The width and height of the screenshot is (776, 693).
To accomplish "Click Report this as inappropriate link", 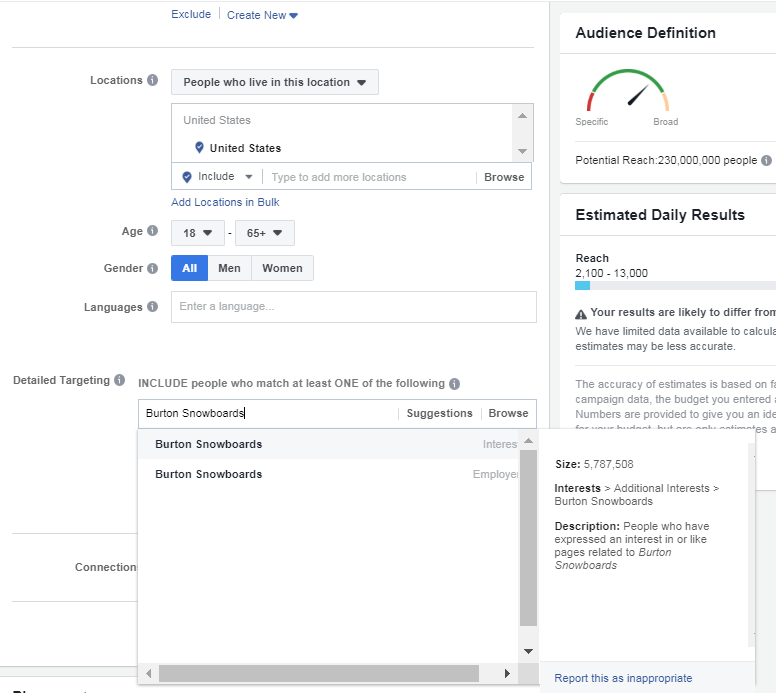I will (x=623, y=678).
